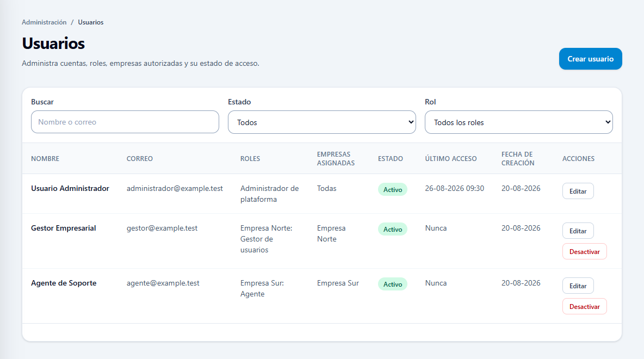Click the ACCIONES column header
The width and height of the screenshot is (644, 359).
(x=578, y=158)
